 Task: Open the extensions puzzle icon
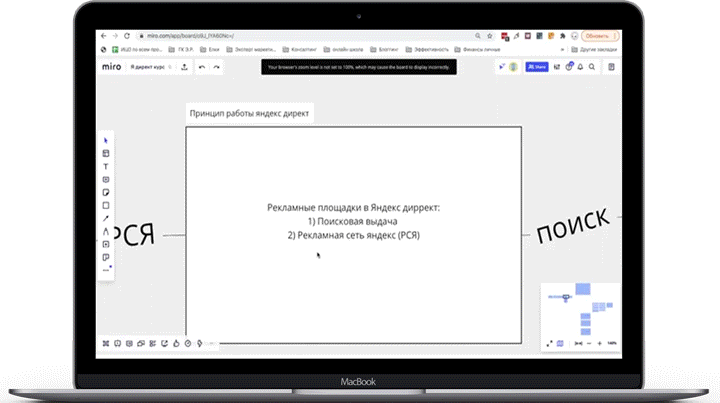(x=562, y=36)
